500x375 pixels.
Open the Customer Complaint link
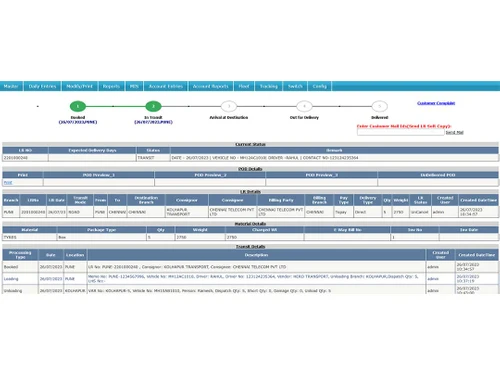[x=436, y=103]
